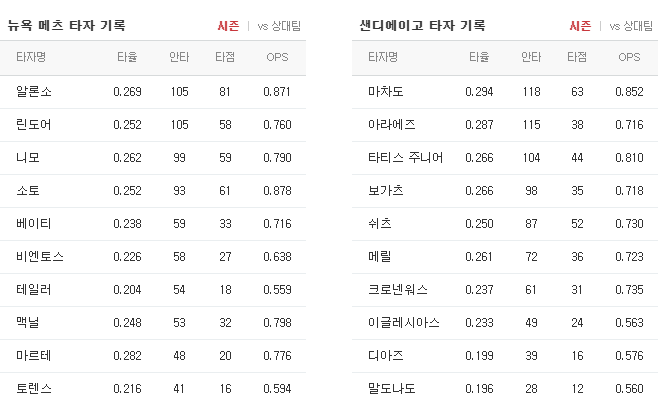Switch to vs 상대팀 in 샌디에이고 table
The image size is (661, 412).
click(631, 26)
